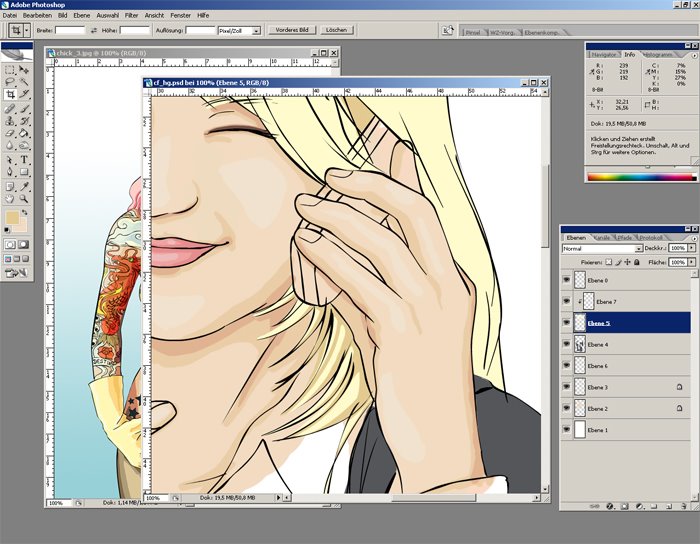Hide layer Ebene 4
Screen dimensions: 700x544
click(x=567, y=344)
